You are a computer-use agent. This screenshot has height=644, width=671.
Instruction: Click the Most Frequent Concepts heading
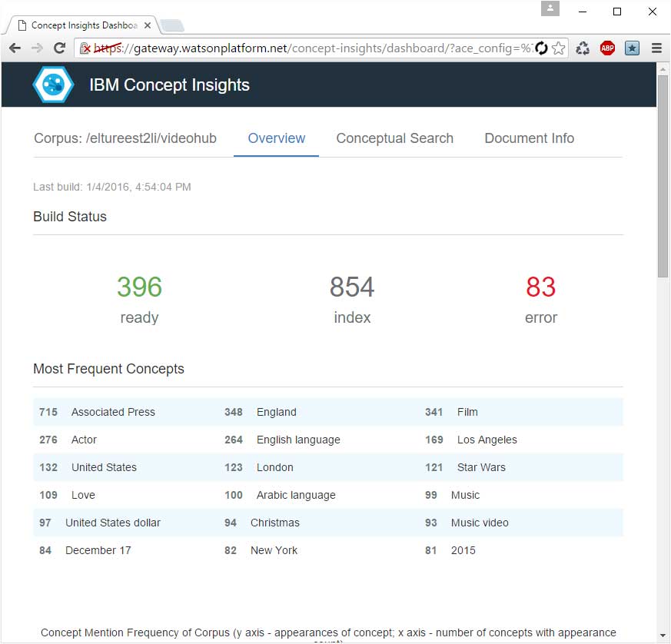(108, 369)
